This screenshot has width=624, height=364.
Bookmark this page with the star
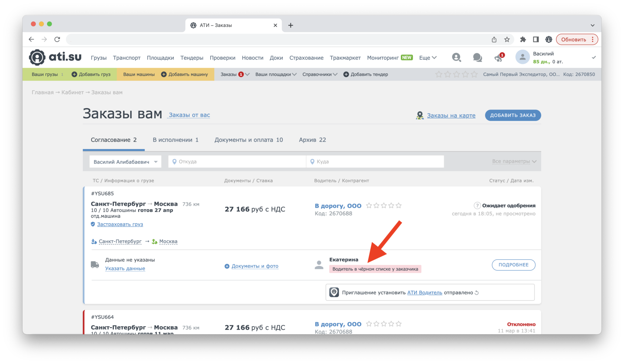(x=507, y=39)
